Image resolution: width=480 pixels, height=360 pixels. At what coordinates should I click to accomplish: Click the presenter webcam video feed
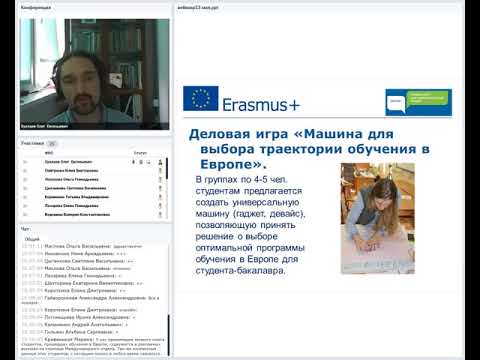pyautogui.click(x=95, y=74)
